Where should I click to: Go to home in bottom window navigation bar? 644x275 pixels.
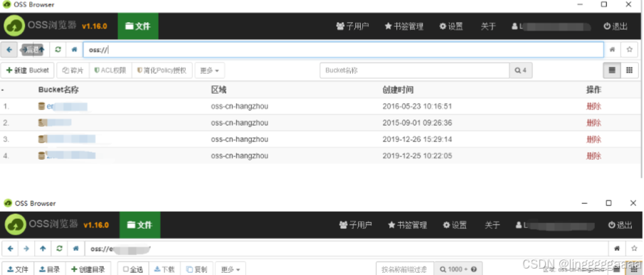point(75,249)
